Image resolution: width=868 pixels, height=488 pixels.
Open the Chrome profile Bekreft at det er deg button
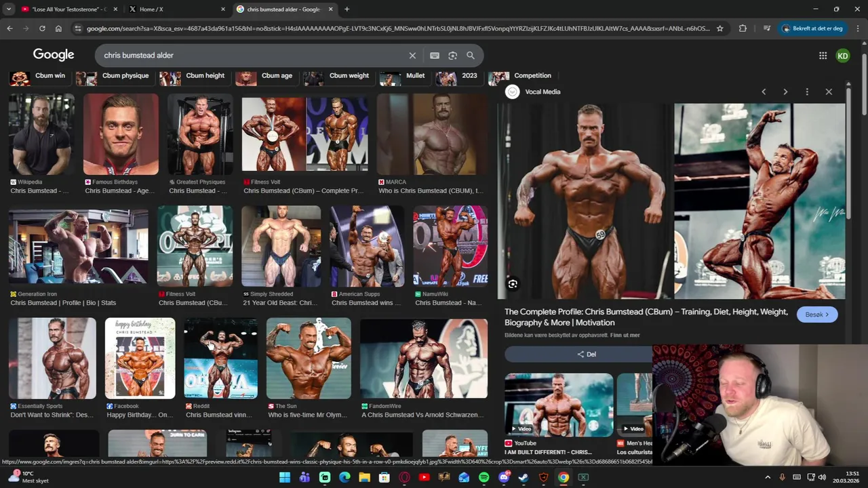point(813,28)
